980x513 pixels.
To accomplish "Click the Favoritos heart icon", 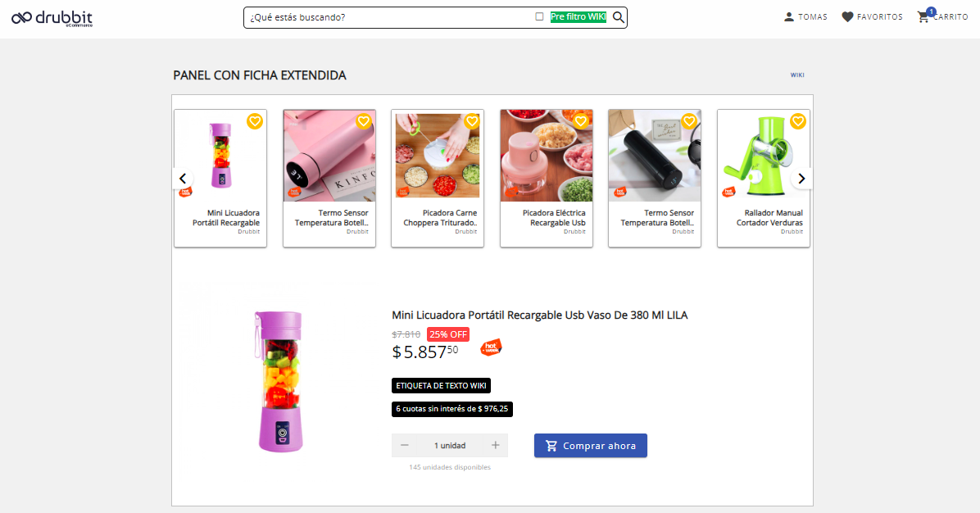I will 848,17.
